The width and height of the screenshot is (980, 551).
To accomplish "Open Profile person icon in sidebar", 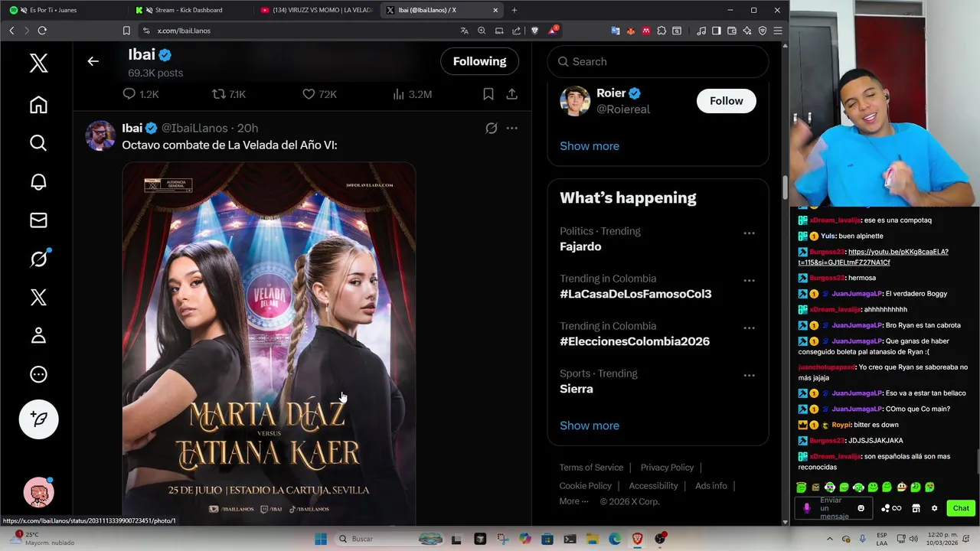I will click(x=38, y=336).
